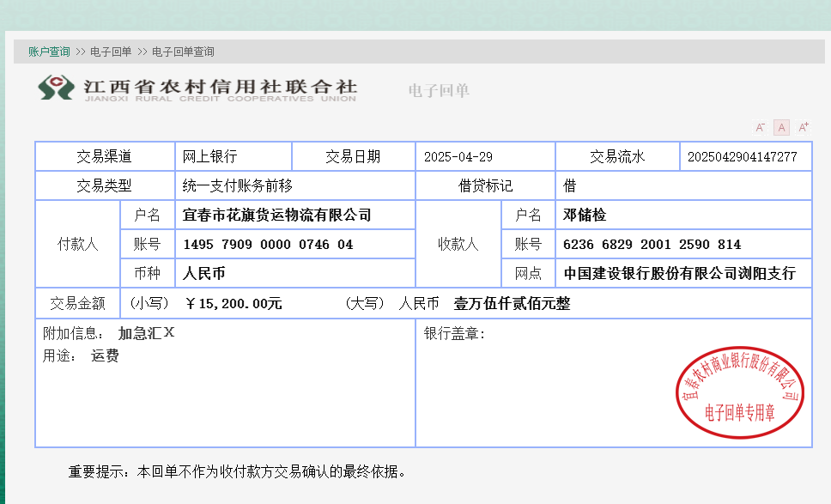Image resolution: width=831 pixels, height=504 pixels.
Task: Click the 交易渠道 label cell
Action: 105,156
